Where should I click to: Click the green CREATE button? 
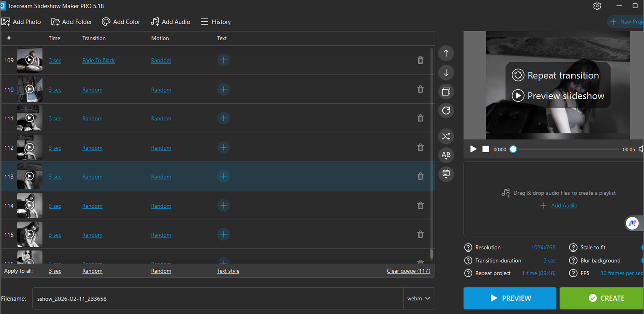coord(602,298)
